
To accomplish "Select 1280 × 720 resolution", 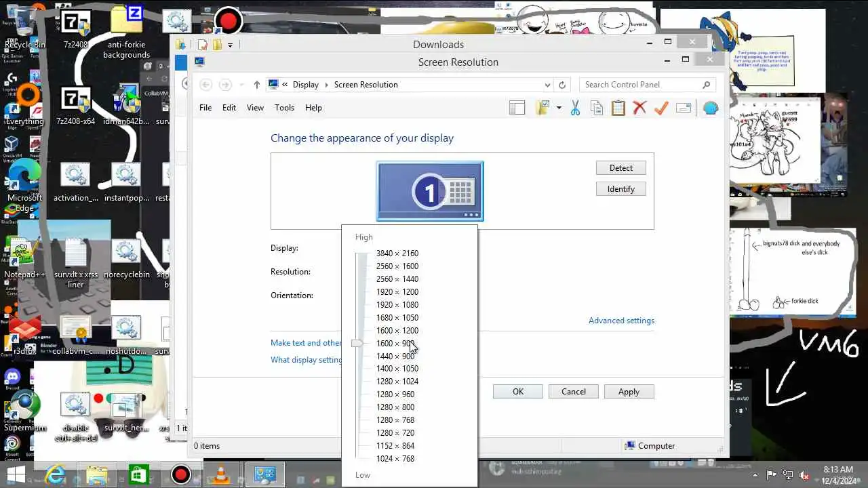I will click(x=395, y=433).
